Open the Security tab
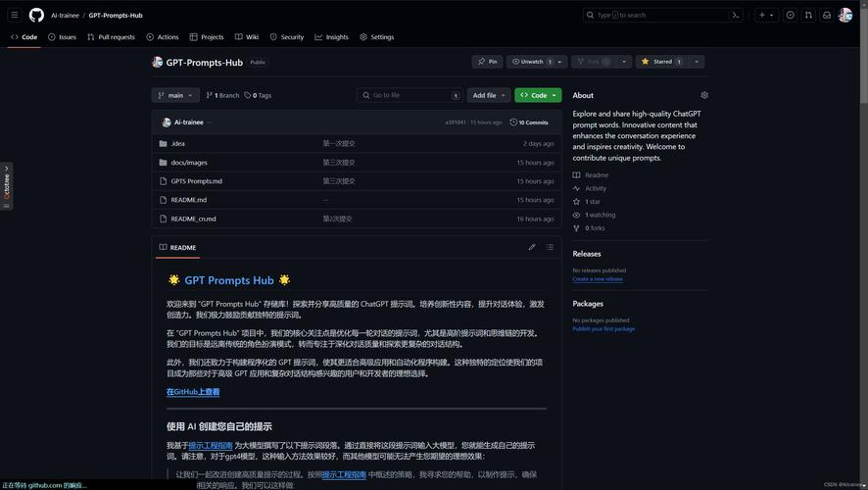The image size is (868, 490). tap(287, 37)
